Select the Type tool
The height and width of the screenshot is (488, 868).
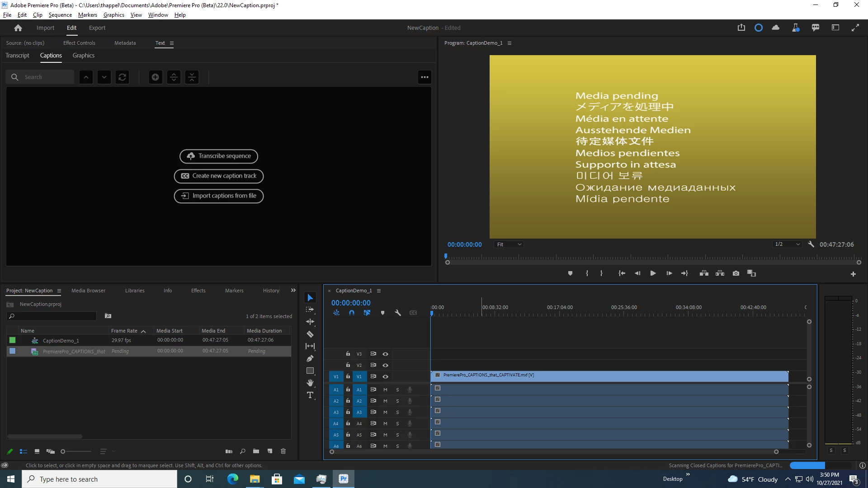pyautogui.click(x=310, y=395)
